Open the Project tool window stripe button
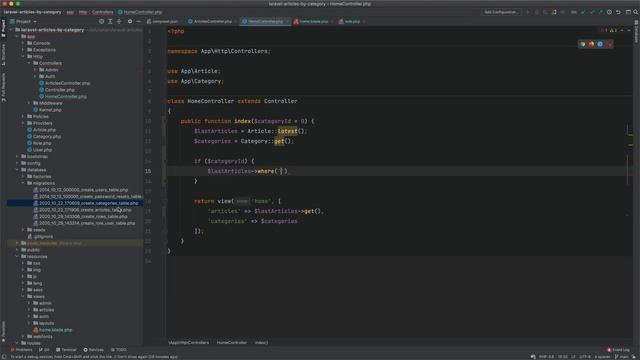The height and width of the screenshot is (360, 640). tap(3, 29)
